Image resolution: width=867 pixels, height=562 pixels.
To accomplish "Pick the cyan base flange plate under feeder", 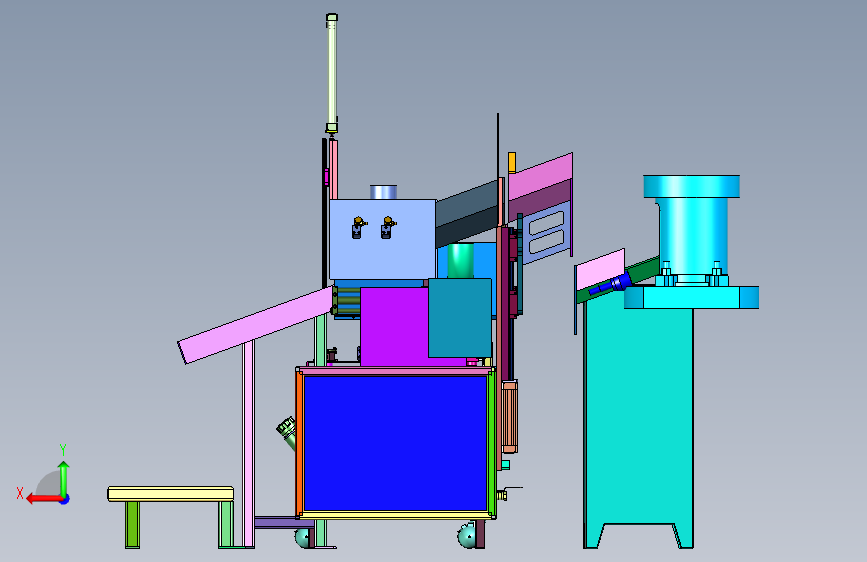I will (x=691, y=298).
